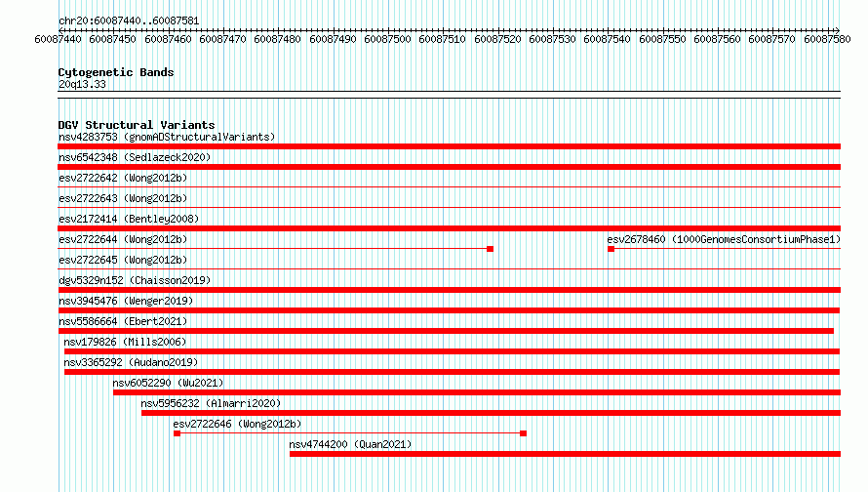This screenshot has width=868, height=492.
Task: Click ruler position 60087580
Action: (828, 39)
